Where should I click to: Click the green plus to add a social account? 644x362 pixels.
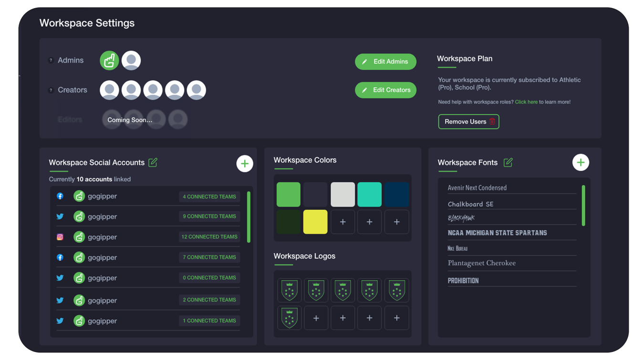(245, 163)
